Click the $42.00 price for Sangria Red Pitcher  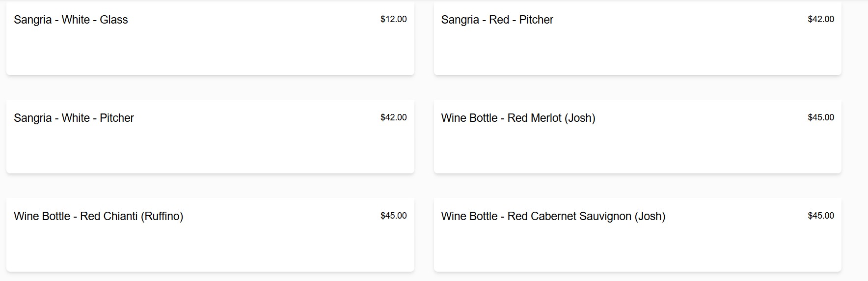click(x=821, y=19)
